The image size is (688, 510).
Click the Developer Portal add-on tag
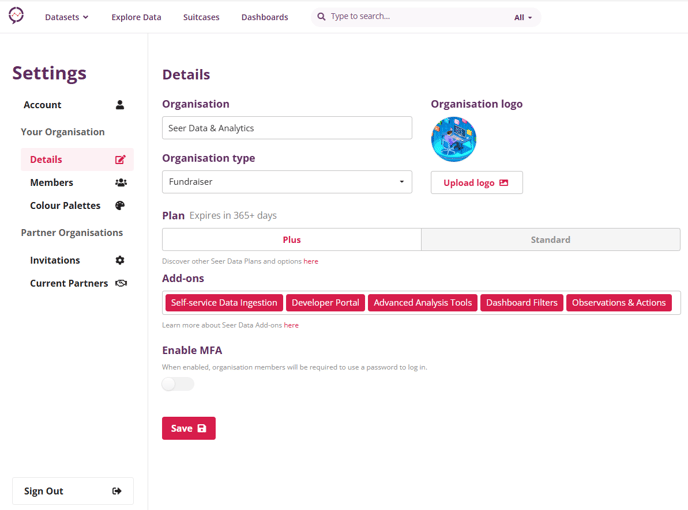pos(326,303)
